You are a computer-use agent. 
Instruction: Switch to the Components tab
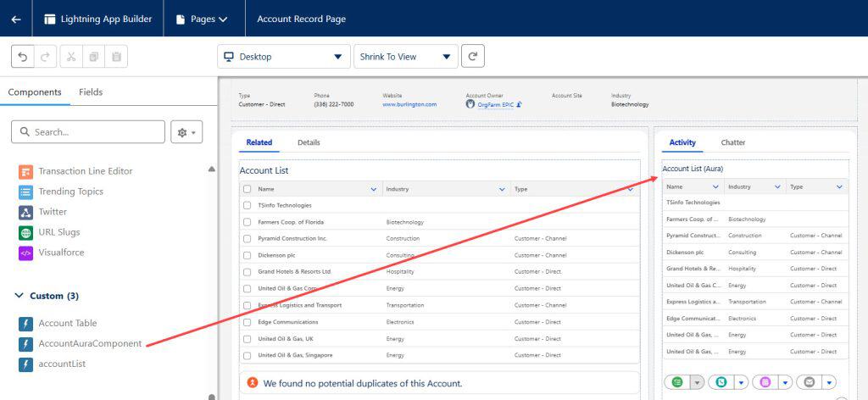coord(35,92)
